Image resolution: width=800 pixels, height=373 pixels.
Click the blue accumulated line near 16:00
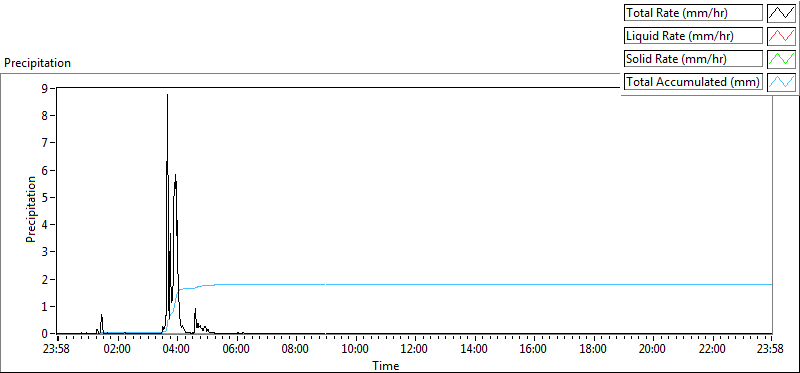tap(534, 284)
